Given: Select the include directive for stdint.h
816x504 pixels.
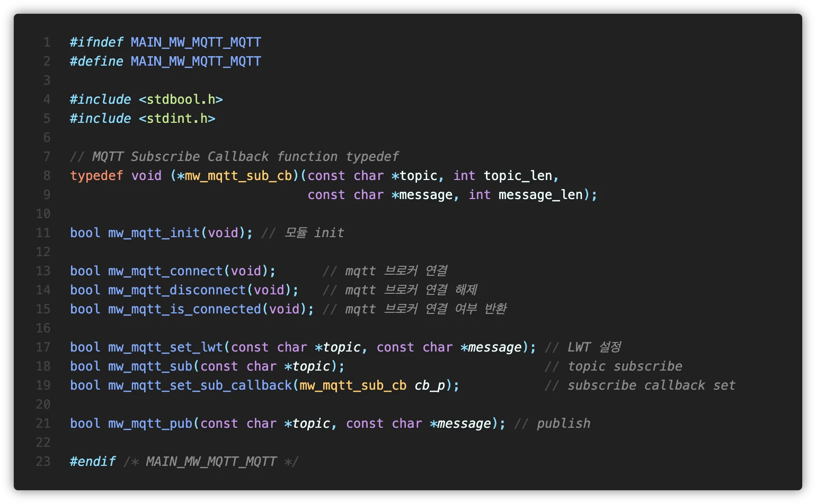Looking at the screenshot, I should click(142, 118).
